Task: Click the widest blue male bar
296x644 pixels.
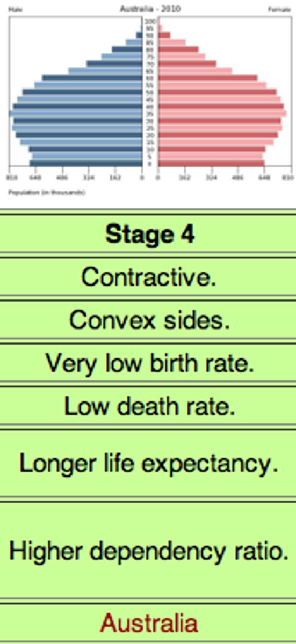Action: 76,113
